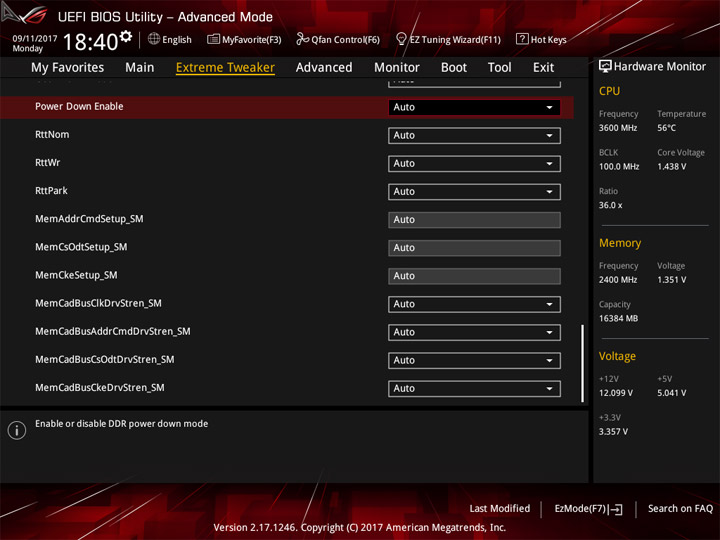Switch to EzMode(F7)
Viewport: 720px width, 540px height.
coord(588,509)
